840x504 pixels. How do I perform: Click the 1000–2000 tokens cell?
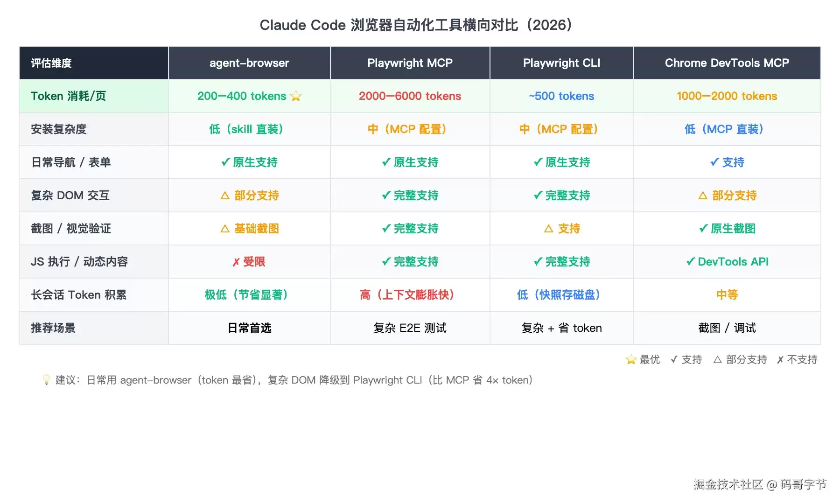coord(727,96)
